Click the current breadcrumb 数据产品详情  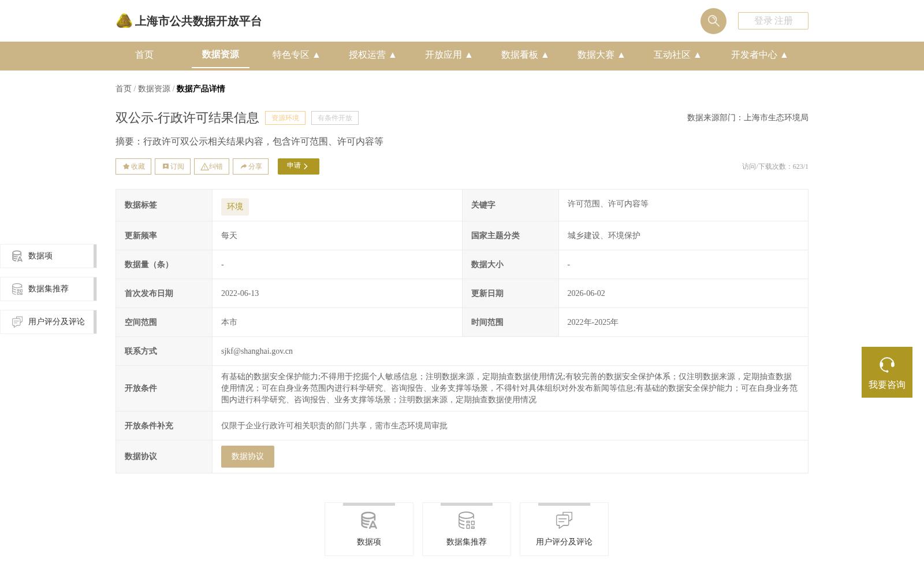pyautogui.click(x=201, y=88)
